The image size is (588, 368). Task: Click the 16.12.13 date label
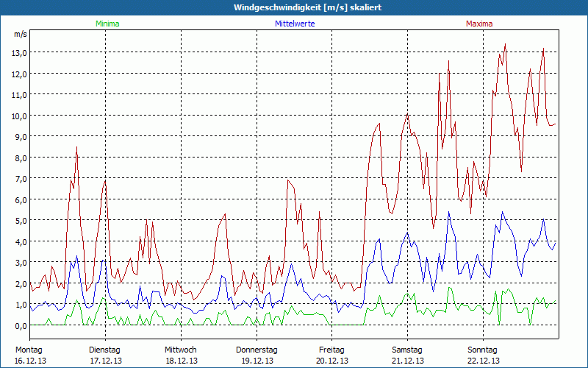point(29,361)
